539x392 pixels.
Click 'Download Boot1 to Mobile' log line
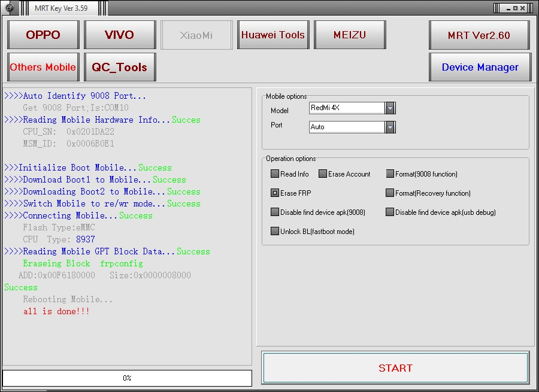[x=95, y=180]
